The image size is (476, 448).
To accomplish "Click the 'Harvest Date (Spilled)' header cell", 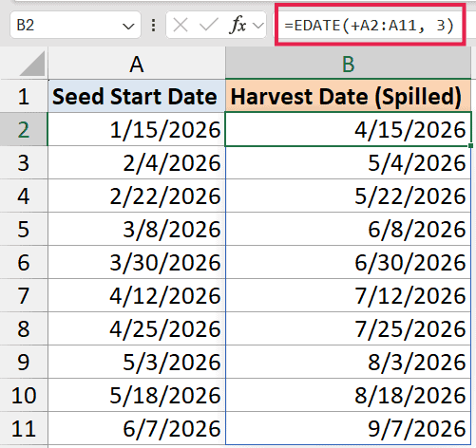I will pyautogui.click(x=348, y=96).
